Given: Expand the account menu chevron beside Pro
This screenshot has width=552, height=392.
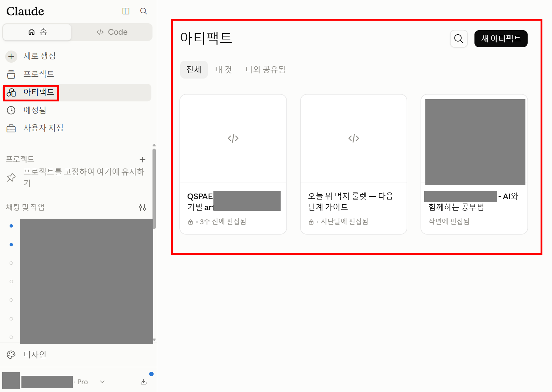Looking at the screenshot, I should pyautogui.click(x=102, y=382).
